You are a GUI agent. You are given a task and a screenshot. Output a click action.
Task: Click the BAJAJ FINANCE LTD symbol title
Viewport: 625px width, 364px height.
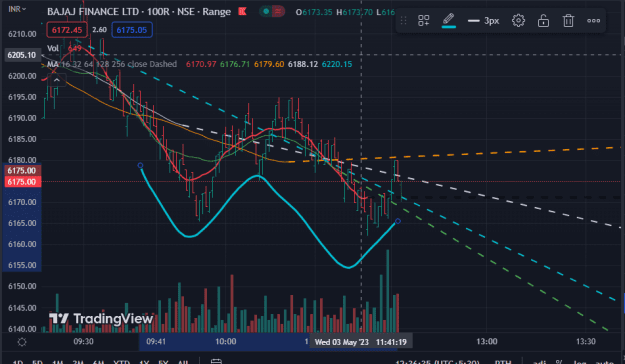click(x=92, y=12)
